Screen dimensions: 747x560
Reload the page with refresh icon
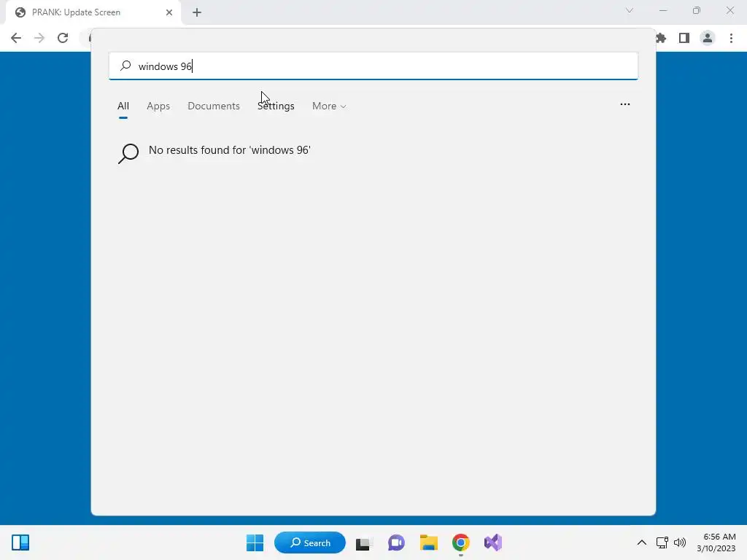tap(63, 38)
